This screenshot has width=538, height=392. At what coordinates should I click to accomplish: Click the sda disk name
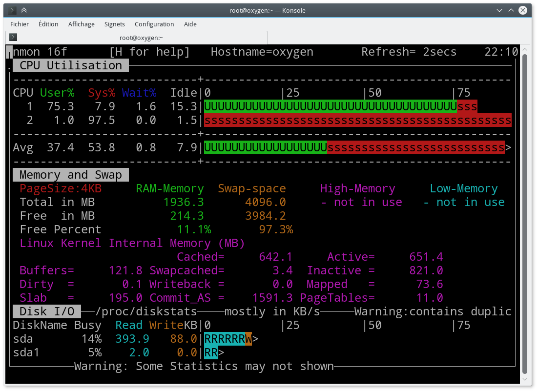(x=23, y=339)
